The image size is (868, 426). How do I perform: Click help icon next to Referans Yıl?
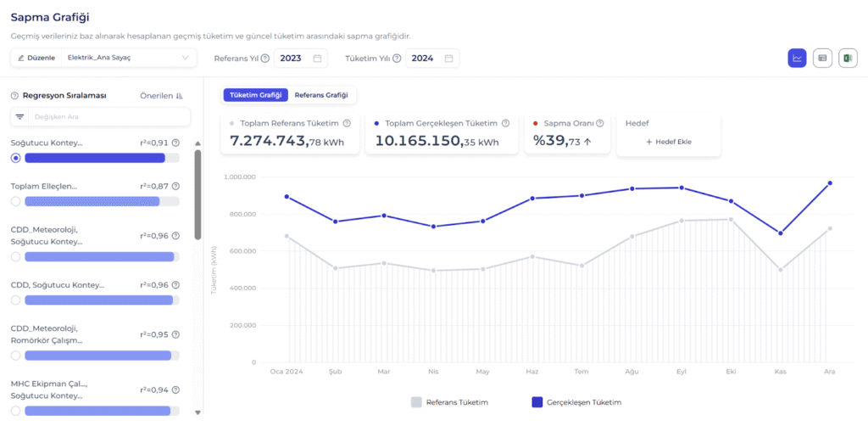[265, 59]
